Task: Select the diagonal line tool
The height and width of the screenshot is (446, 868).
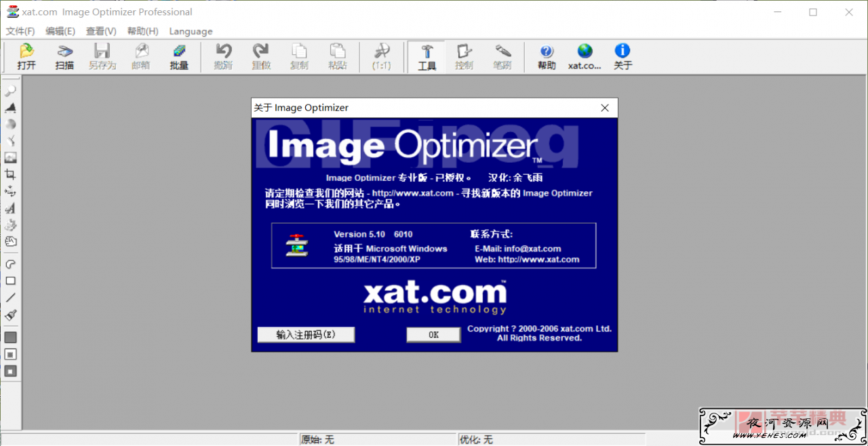Action: 11,298
